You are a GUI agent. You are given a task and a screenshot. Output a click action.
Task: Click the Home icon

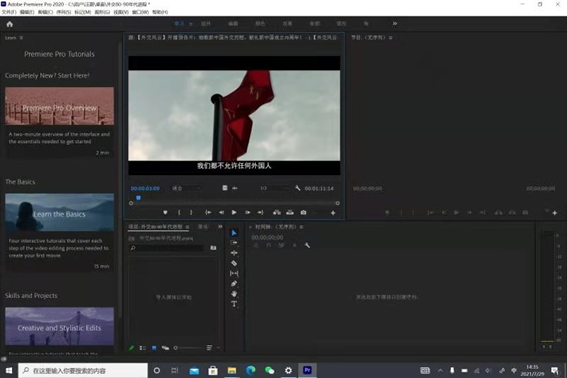tap(10, 24)
